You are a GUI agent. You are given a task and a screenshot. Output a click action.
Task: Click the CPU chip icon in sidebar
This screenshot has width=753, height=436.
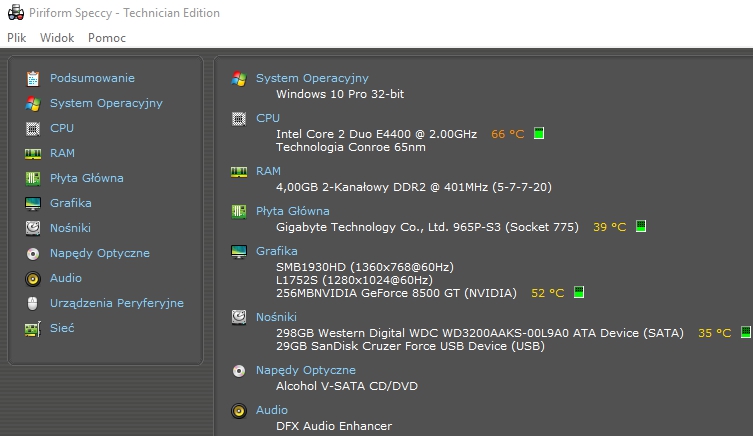point(33,128)
